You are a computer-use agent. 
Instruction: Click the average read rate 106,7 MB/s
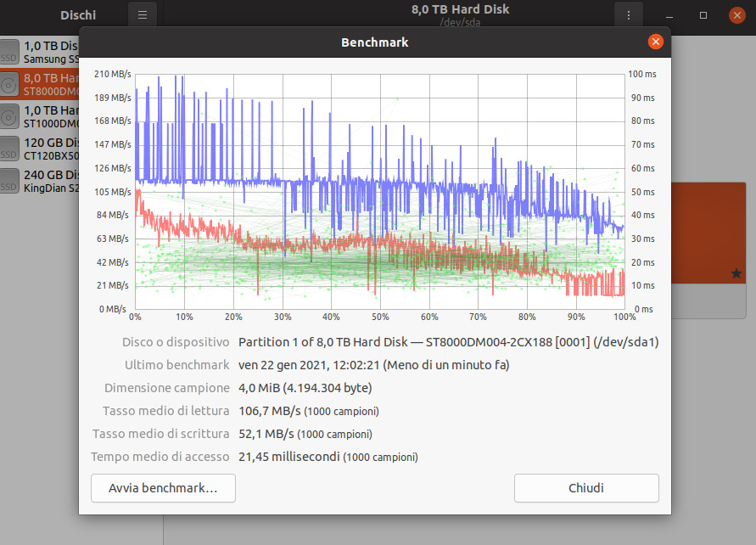[270, 411]
